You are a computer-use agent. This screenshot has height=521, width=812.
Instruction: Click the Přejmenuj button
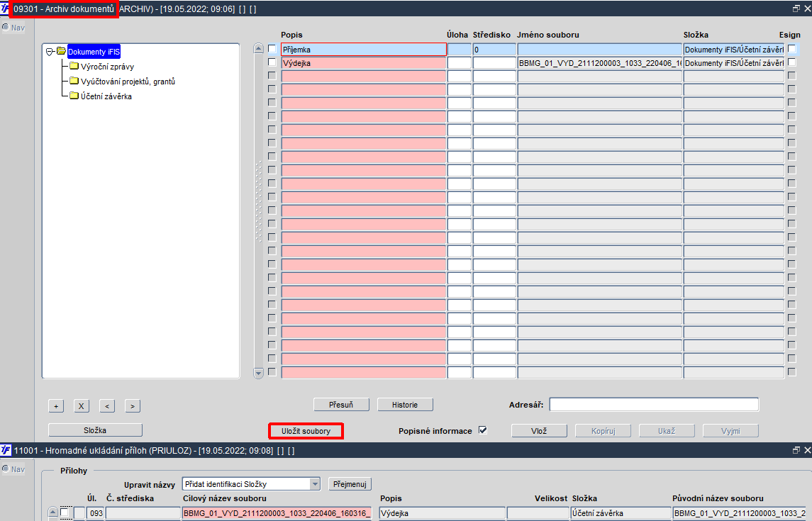[350, 484]
